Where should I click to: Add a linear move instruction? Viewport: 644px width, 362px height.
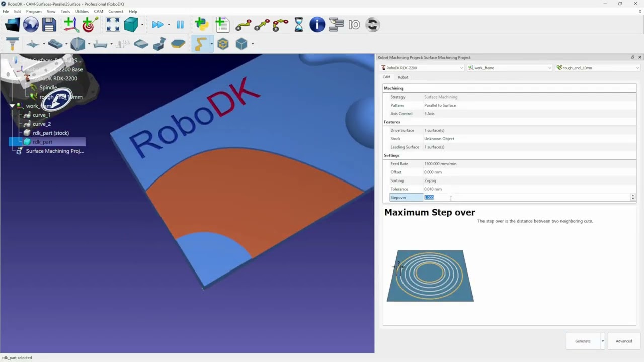262,25
